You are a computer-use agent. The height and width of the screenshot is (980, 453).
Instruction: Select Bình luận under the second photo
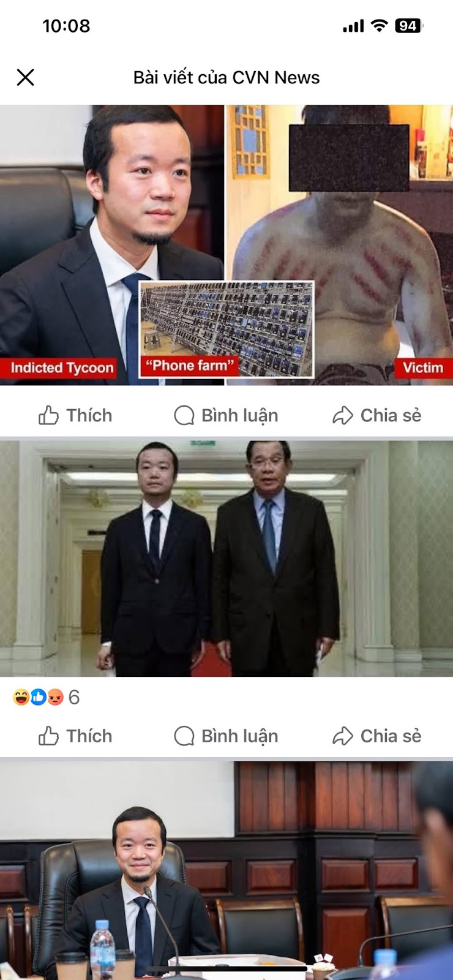(226, 736)
